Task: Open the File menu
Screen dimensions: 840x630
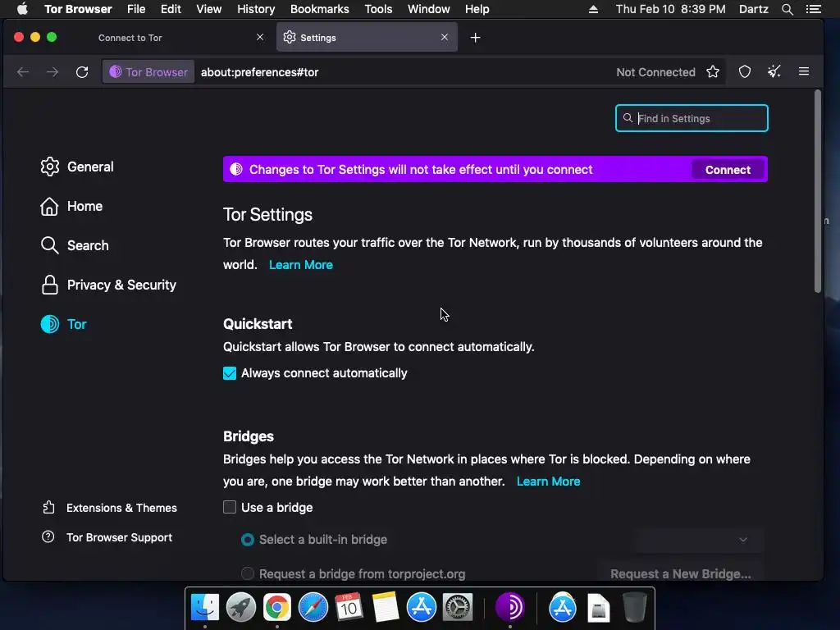Action: point(136,9)
